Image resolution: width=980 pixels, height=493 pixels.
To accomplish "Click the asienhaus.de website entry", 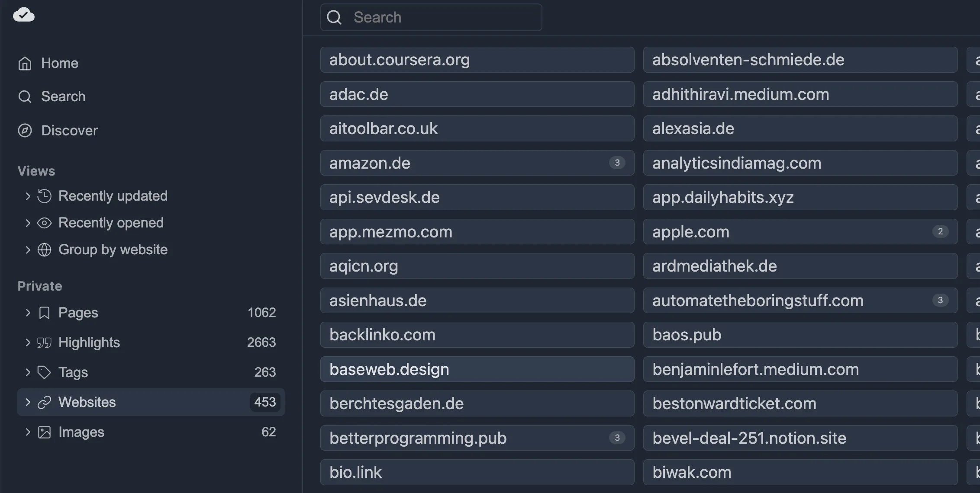I will click(477, 301).
